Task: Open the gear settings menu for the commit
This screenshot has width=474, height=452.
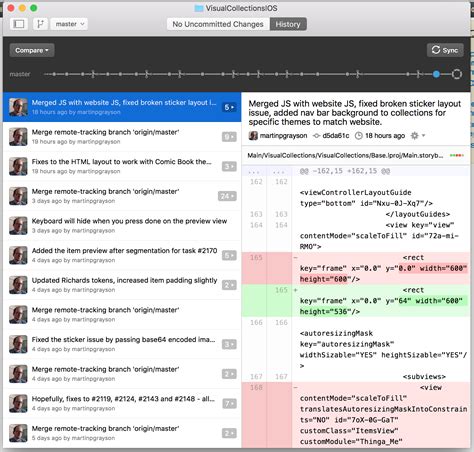Action: pyautogui.click(x=418, y=135)
